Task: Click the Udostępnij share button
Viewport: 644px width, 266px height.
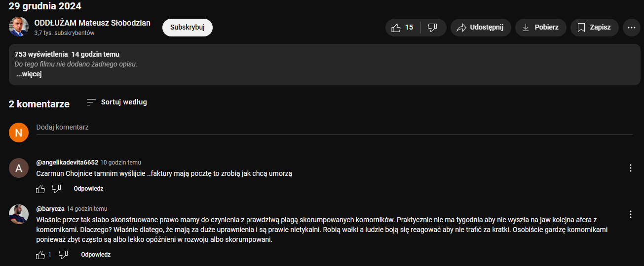Action: click(x=480, y=28)
